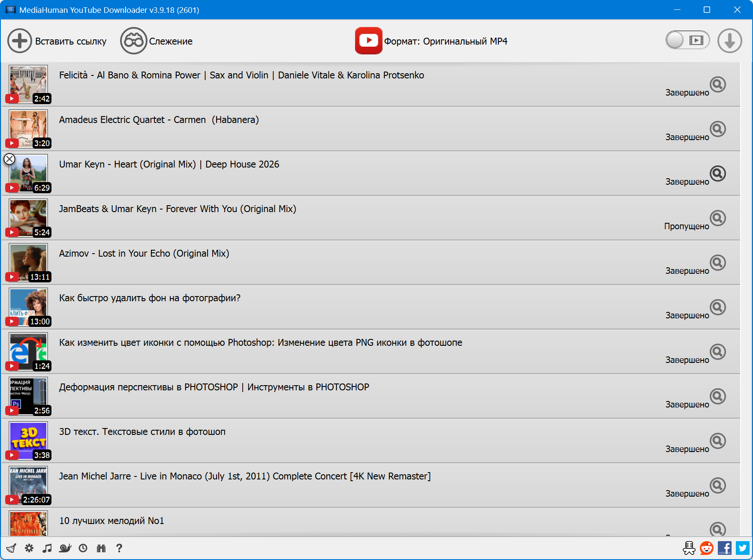Image resolution: width=753 pixels, height=560 pixels.
Task: Open the Reddit share icon
Action: click(706, 548)
